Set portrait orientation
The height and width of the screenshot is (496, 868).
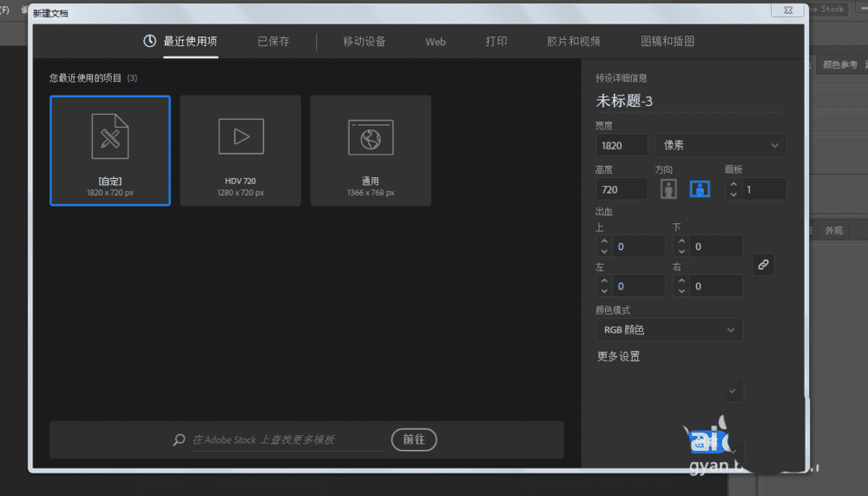point(668,189)
